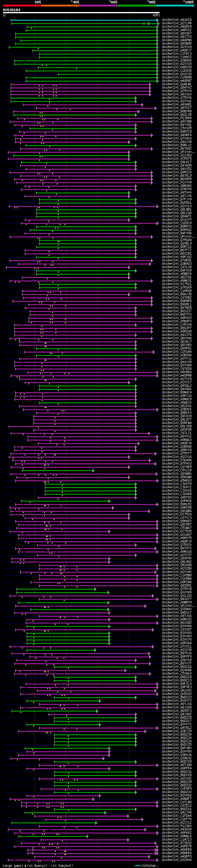
Task: Select the UniRef100_Q84Y02 label
Action: [177, 88]
